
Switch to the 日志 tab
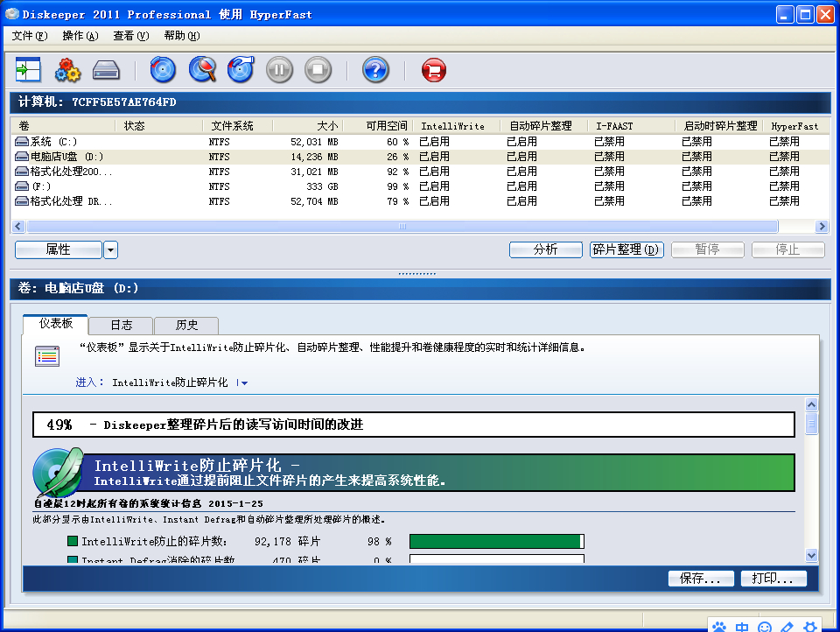pyautogui.click(x=121, y=326)
